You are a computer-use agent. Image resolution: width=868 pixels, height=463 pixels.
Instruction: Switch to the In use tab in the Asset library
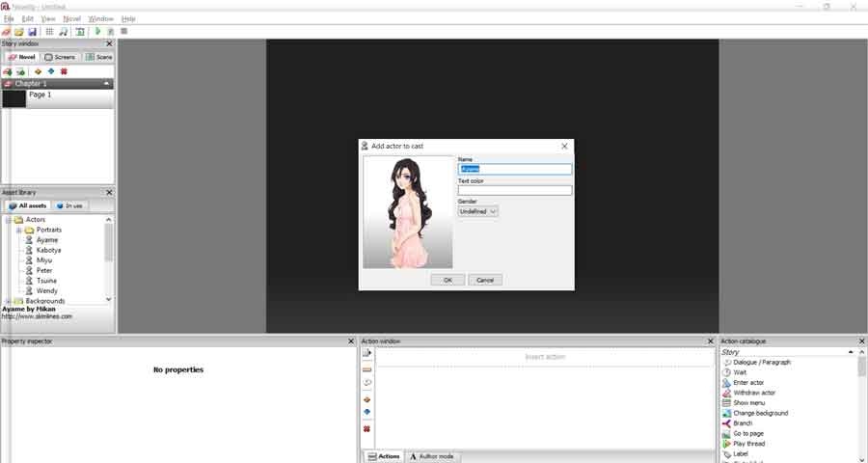click(x=69, y=205)
